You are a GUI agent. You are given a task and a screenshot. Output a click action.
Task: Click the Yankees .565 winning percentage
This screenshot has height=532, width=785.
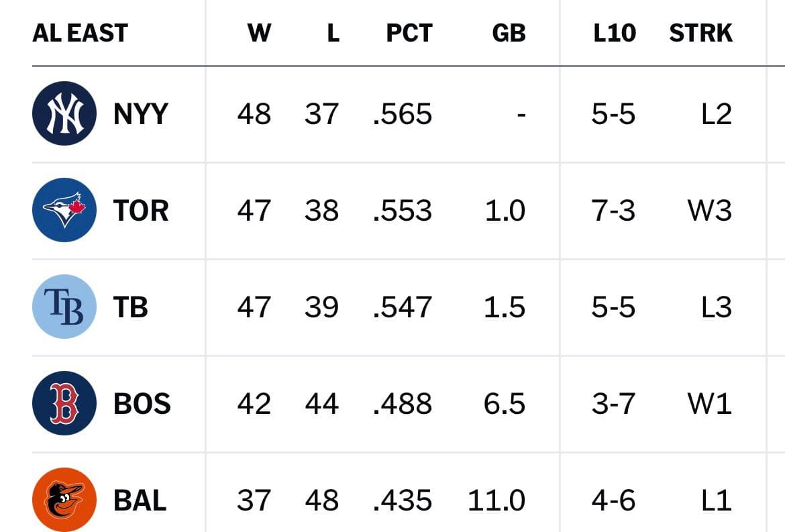[403, 114]
